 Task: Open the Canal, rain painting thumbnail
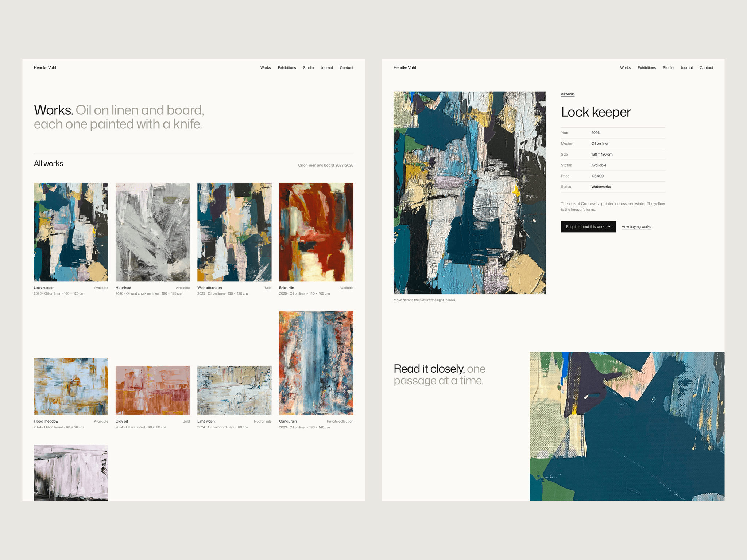[316, 363]
